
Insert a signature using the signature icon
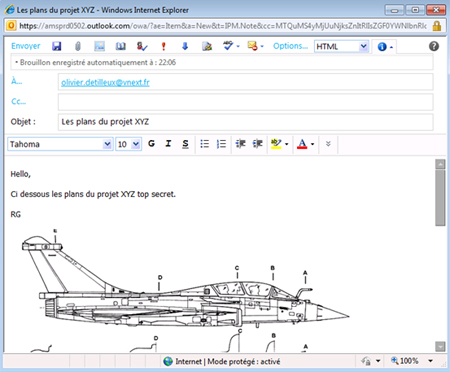[x=207, y=46]
